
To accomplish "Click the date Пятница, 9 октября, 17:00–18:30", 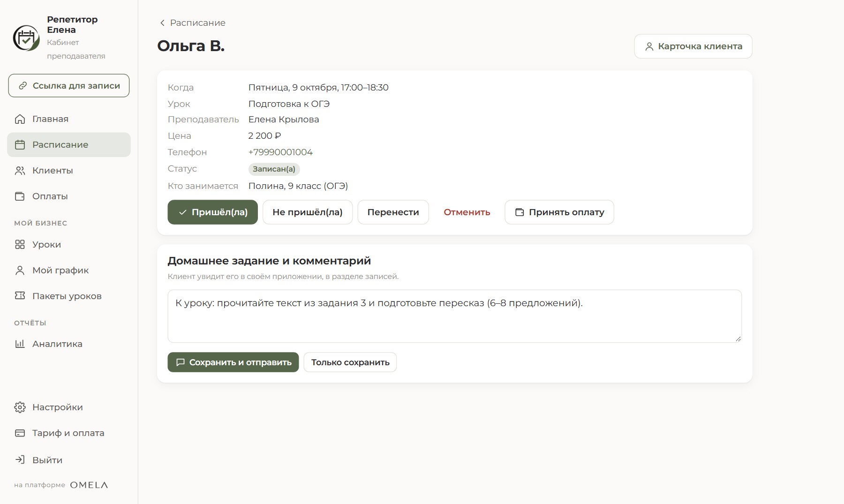I will [318, 88].
